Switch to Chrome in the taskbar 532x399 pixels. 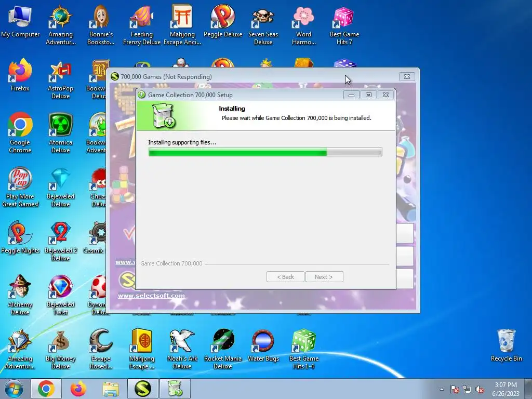click(x=46, y=389)
